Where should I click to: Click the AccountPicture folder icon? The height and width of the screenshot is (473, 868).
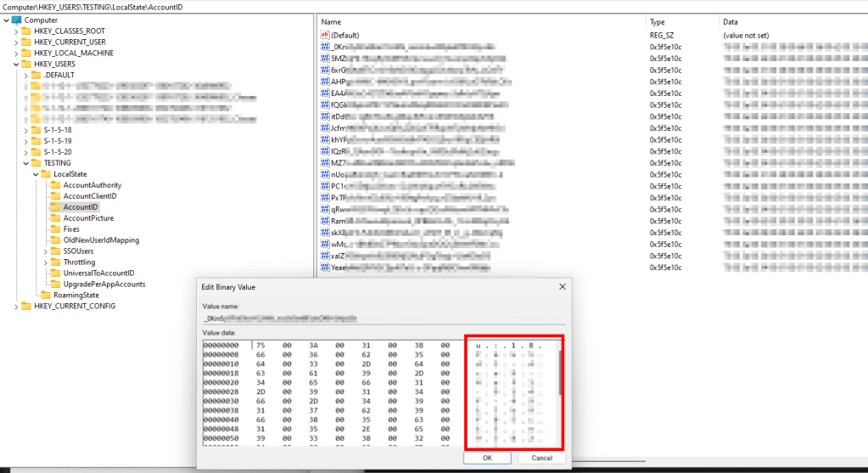pos(55,218)
